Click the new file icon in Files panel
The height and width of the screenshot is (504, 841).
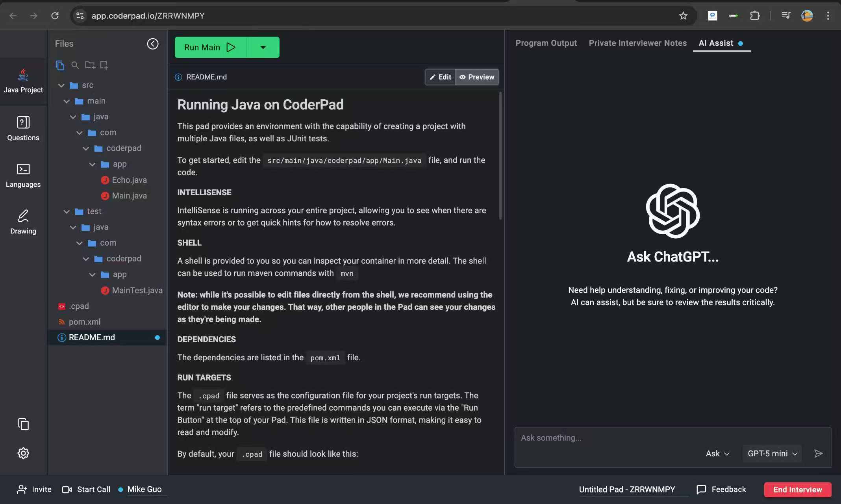(104, 65)
